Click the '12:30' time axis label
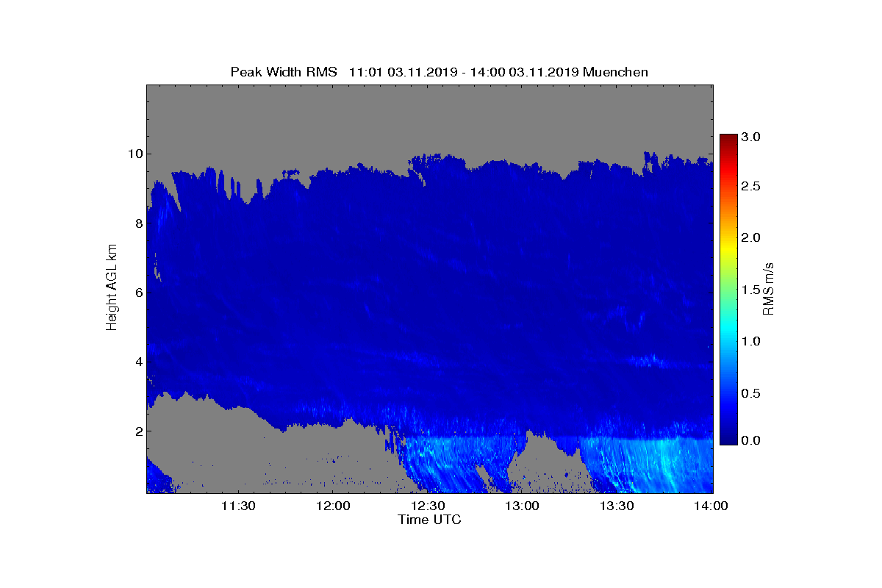This screenshot has width=882, height=588. (x=428, y=506)
